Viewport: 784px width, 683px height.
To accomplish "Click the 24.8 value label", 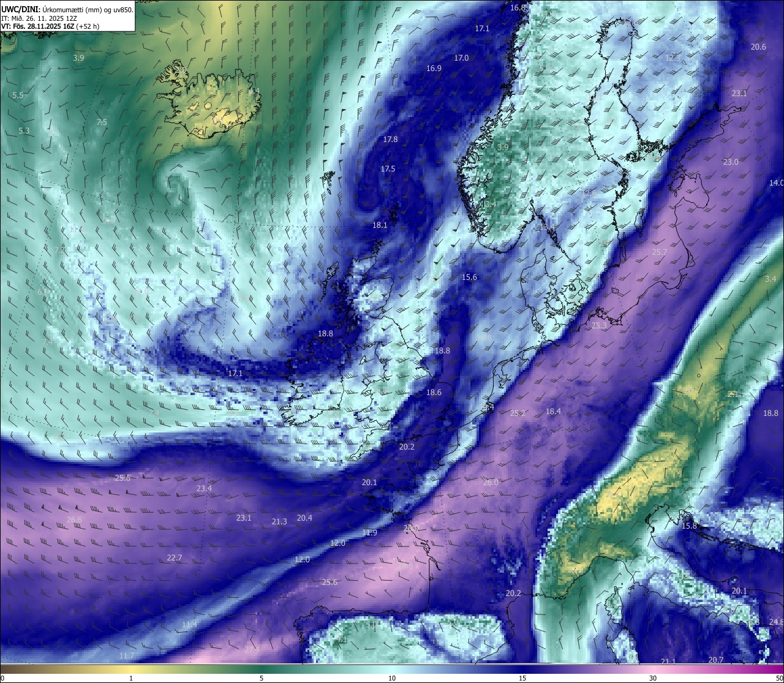I will [x=776, y=622].
